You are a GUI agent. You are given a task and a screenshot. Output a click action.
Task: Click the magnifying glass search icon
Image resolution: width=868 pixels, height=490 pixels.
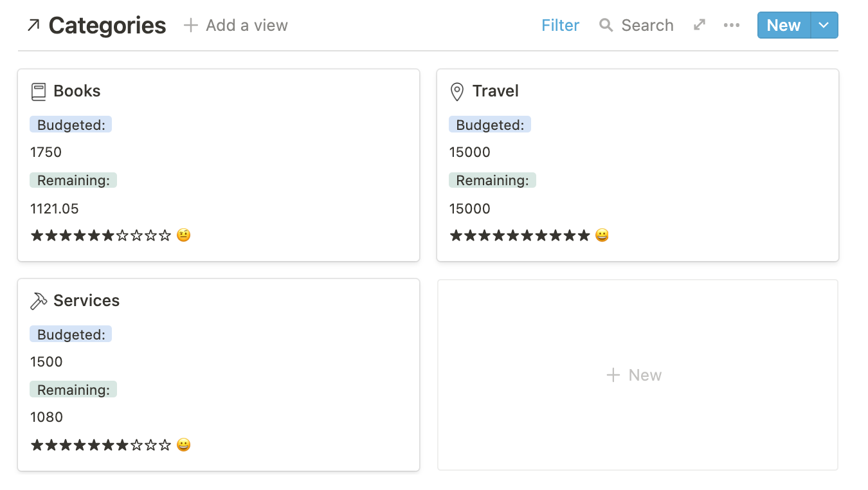point(606,25)
